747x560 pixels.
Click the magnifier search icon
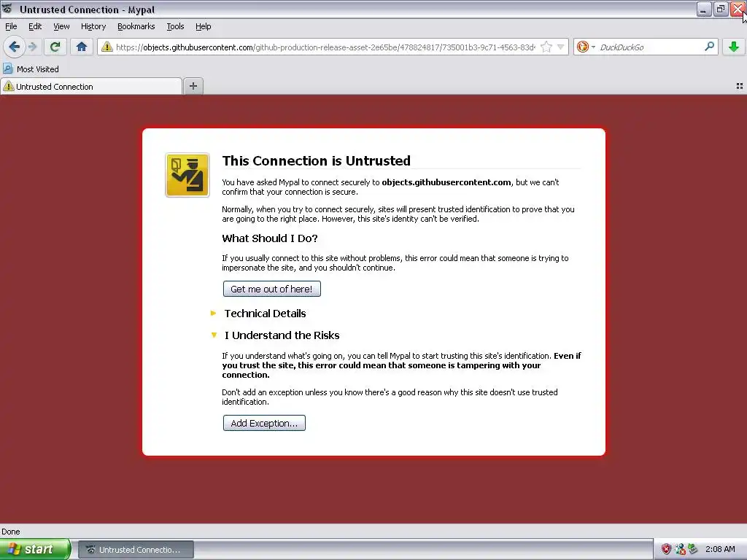[x=709, y=46]
